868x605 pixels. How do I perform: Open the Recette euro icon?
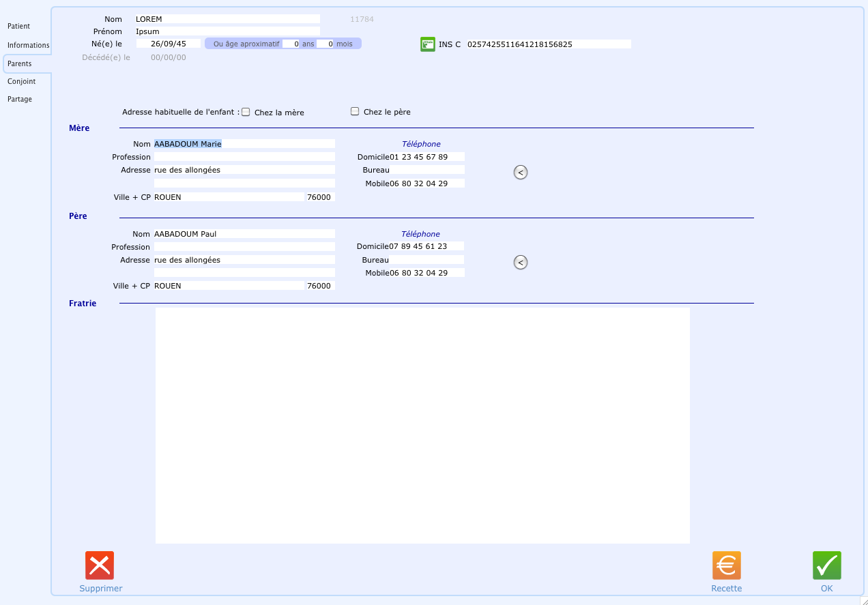(x=727, y=565)
